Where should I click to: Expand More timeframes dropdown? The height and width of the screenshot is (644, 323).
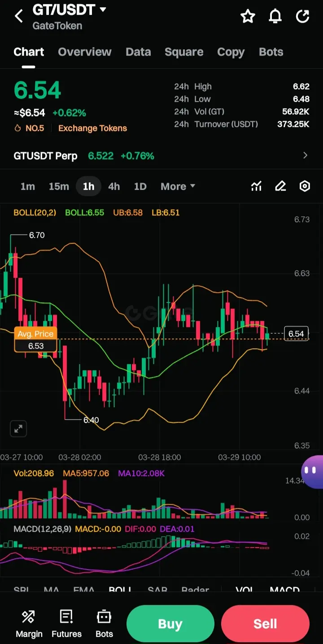178,186
